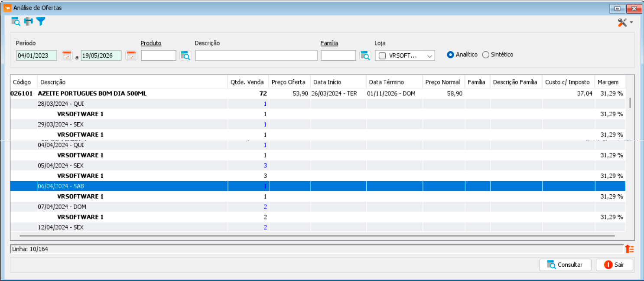Open calendar picker for period start date
Image resolution: width=644 pixels, height=281 pixels.
pyautogui.click(x=66, y=56)
